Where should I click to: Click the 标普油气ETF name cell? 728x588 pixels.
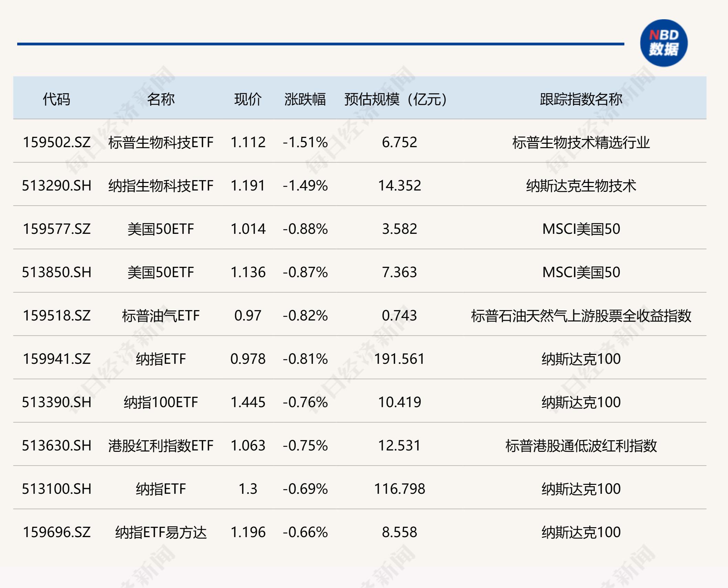click(161, 316)
